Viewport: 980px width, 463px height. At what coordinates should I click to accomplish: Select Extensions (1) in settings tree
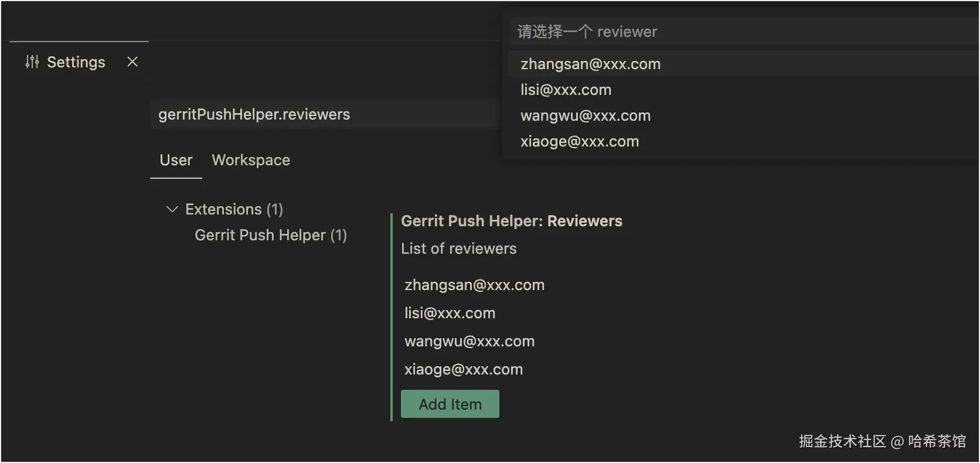coord(234,209)
